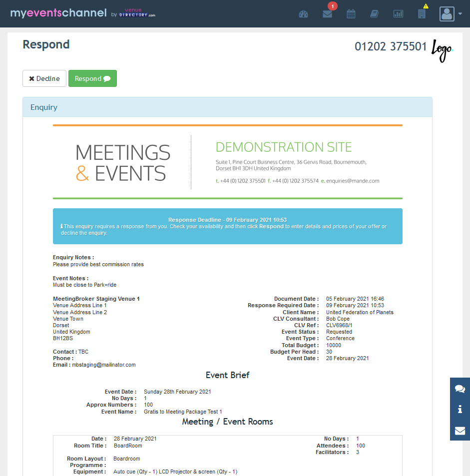Click MeetingBroker Staging Venue 1 name

coord(96,299)
